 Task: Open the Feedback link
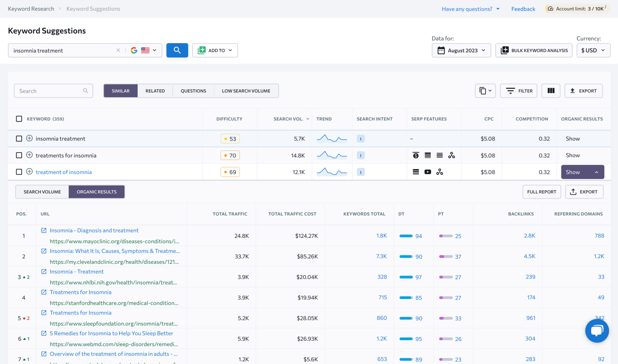click(523, 9)
